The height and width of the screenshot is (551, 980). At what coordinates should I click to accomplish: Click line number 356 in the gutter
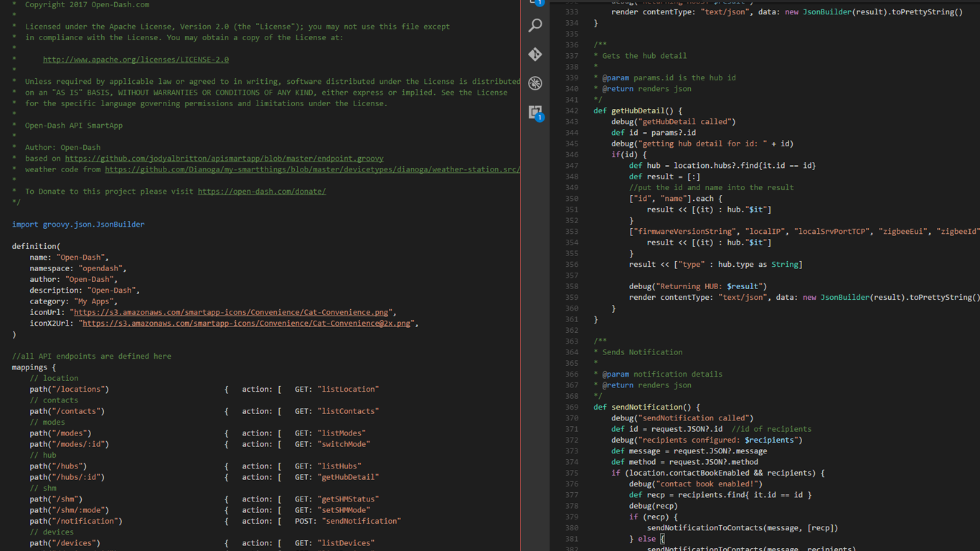[572, 264]
